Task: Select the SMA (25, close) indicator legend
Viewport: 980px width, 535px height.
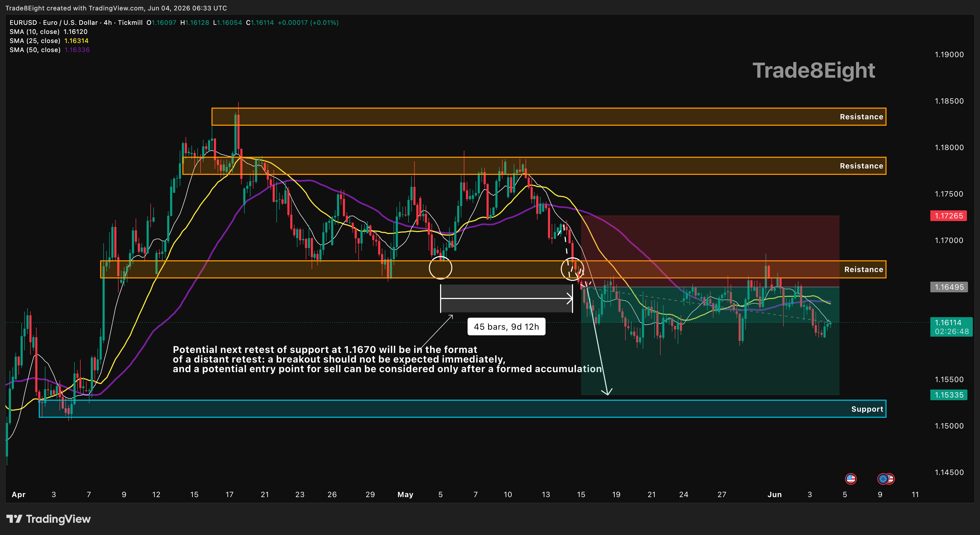Action: click(x=49, y=41)
